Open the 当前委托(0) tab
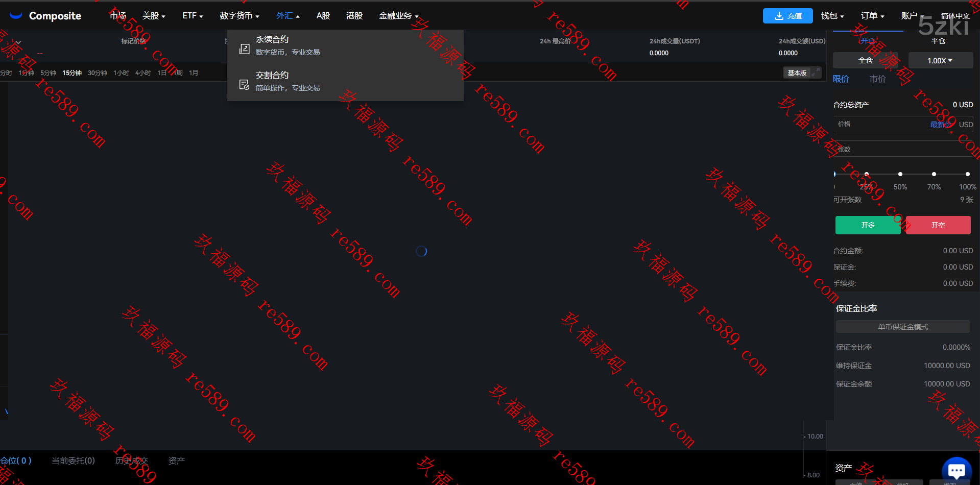The height and width of the screenshot is (485, 980). coord(73,460)
